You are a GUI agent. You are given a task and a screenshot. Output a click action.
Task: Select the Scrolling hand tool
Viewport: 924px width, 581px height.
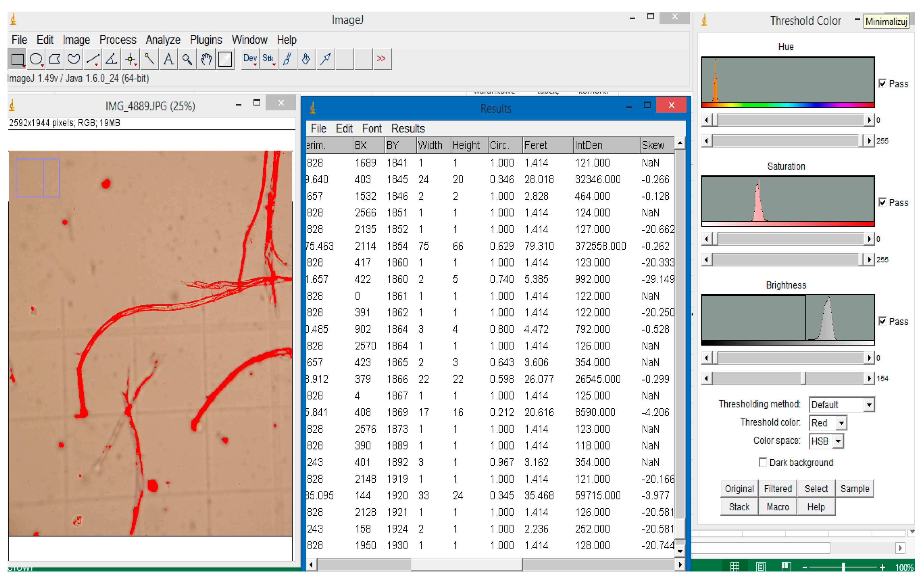pyautogui.click(x=206, y=59)
